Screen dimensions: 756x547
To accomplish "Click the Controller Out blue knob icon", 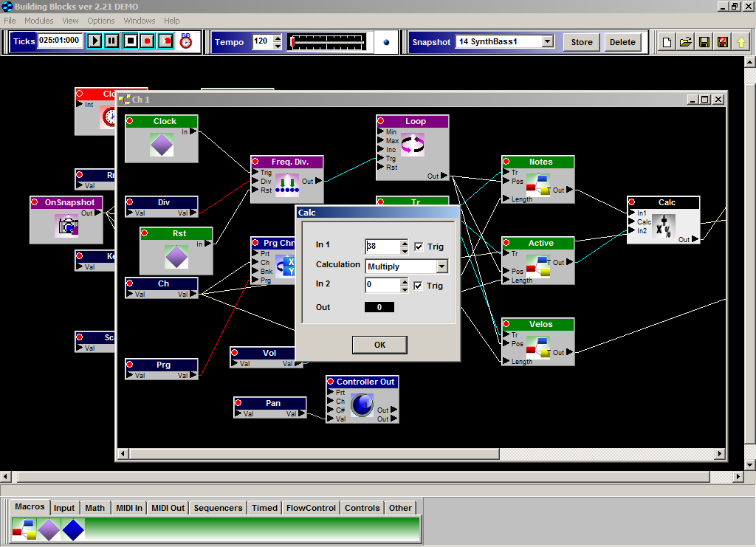I will click(362, 405).
